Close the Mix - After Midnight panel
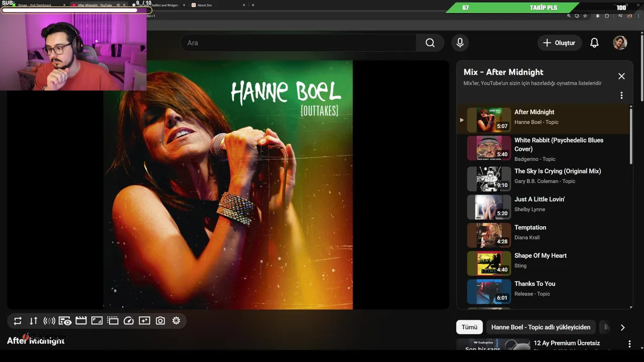Screen dimensions: 644x362 click(621, 76)
